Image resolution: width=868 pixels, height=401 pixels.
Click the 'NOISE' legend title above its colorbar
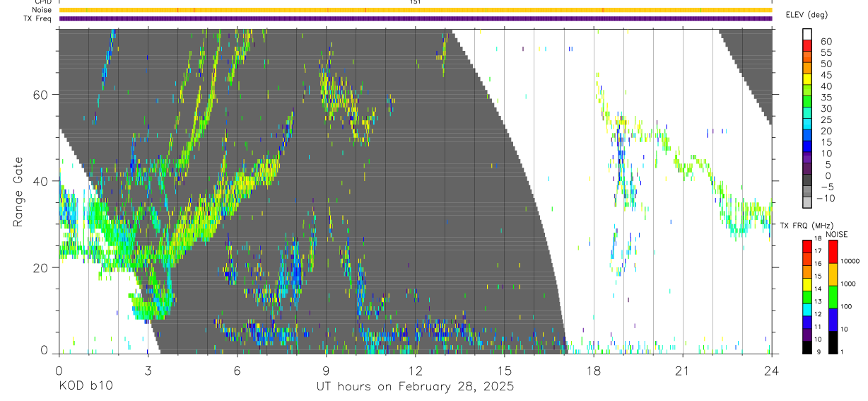pos(837,234)
